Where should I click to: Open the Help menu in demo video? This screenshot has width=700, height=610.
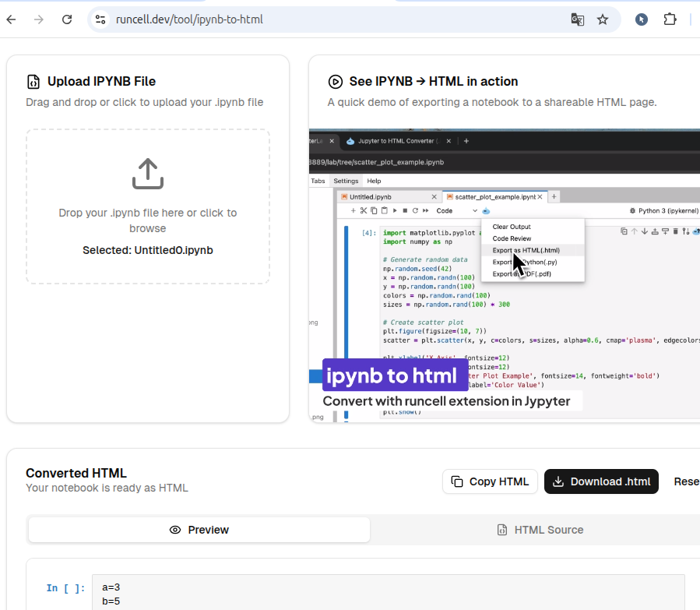click(x=374, y=181)
